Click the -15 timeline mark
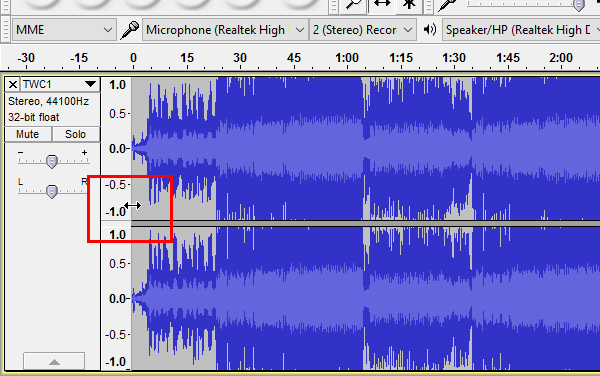 click(79, 58)
